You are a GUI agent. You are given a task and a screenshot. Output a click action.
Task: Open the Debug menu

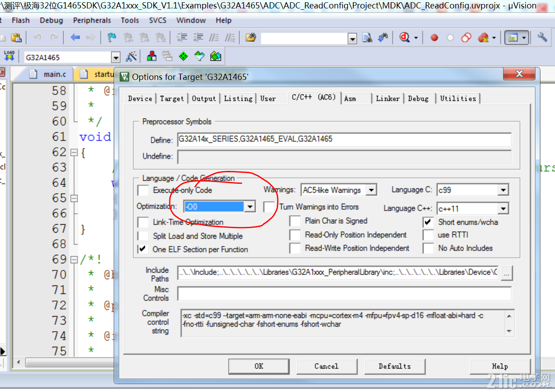[x=51, y=20]
